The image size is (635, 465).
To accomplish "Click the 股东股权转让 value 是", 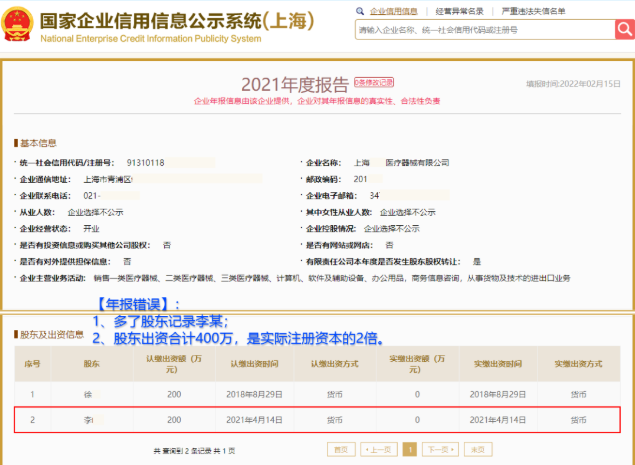I will 477,262.
